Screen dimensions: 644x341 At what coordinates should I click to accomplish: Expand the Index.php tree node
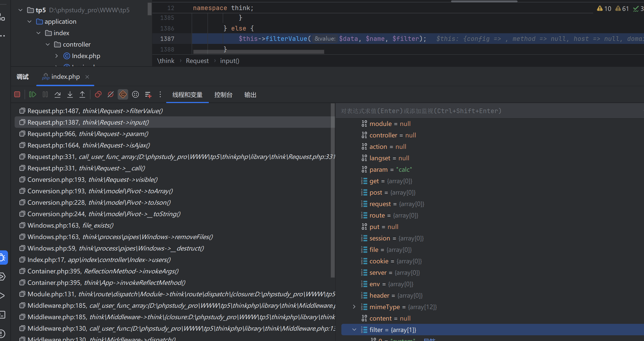[56, 56]
